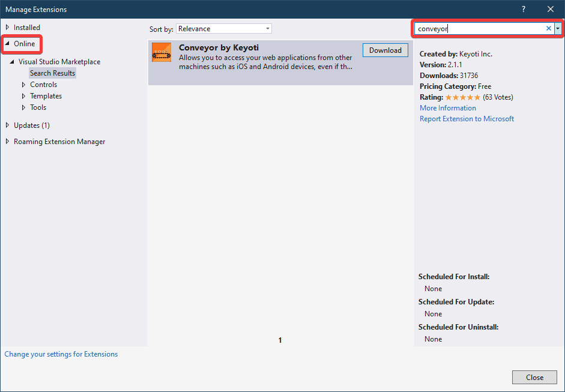Expand the Updates (1) category
The height and width of the screenshot is (392, 565).
coord(8,125)
